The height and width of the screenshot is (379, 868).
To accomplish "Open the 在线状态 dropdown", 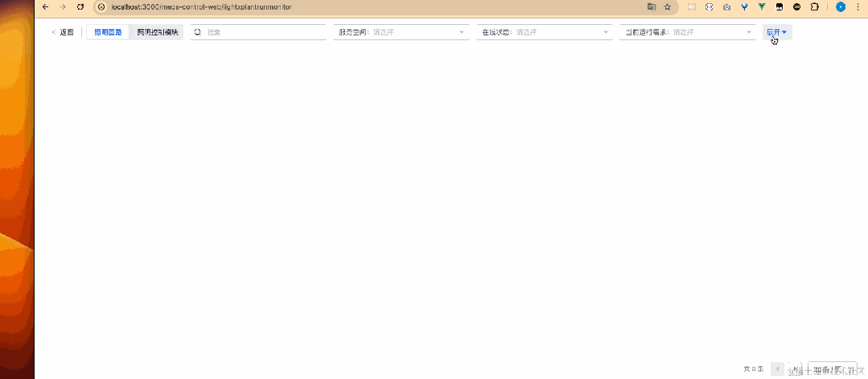I will coord(544,32).
